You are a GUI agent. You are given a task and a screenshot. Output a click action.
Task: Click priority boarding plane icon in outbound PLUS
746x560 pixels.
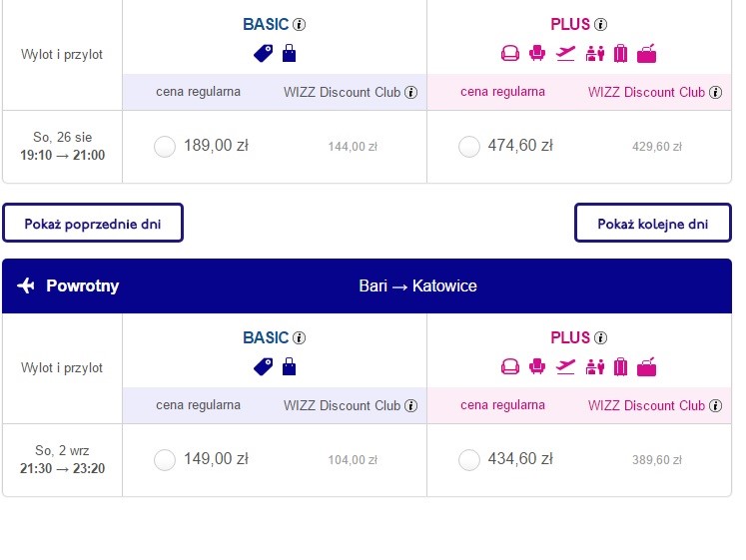pos(565,53)
